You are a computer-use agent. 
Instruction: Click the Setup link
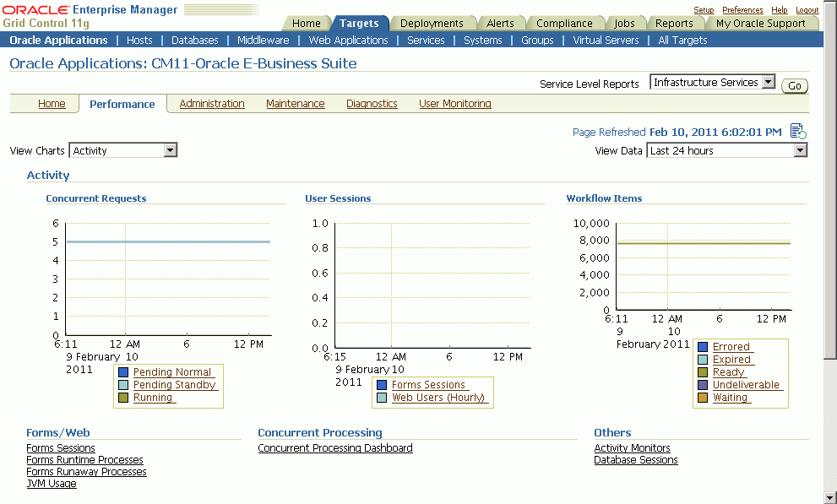pyautogui.click(x=704, y=10)
